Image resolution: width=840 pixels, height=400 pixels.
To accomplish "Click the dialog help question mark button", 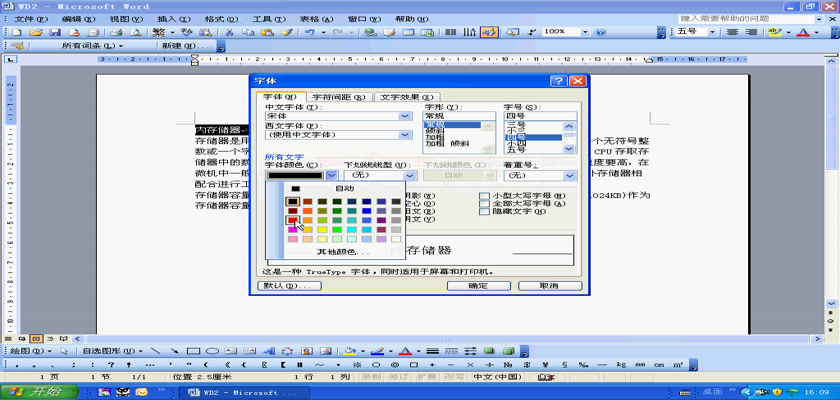I will pos(559,81).
